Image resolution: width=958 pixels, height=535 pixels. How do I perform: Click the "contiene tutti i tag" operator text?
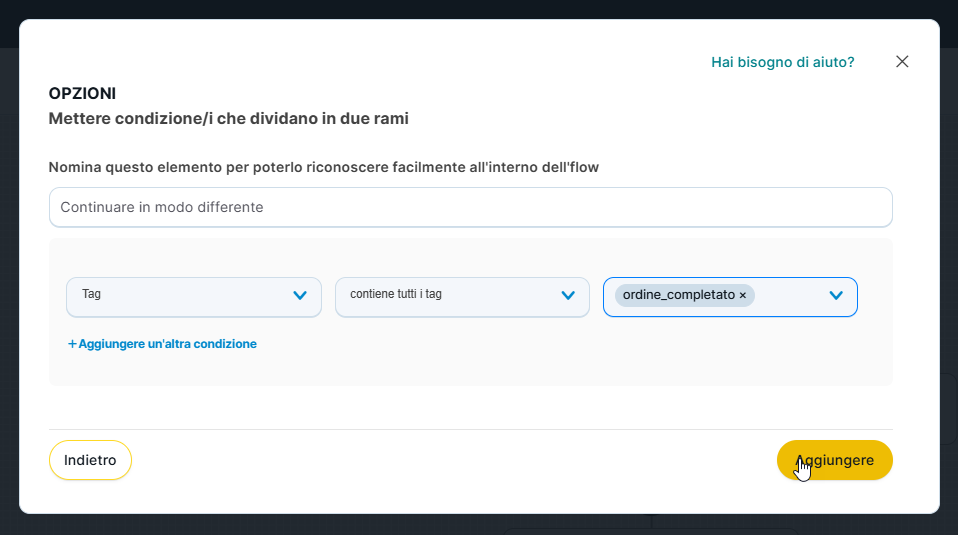coord(396,295)
